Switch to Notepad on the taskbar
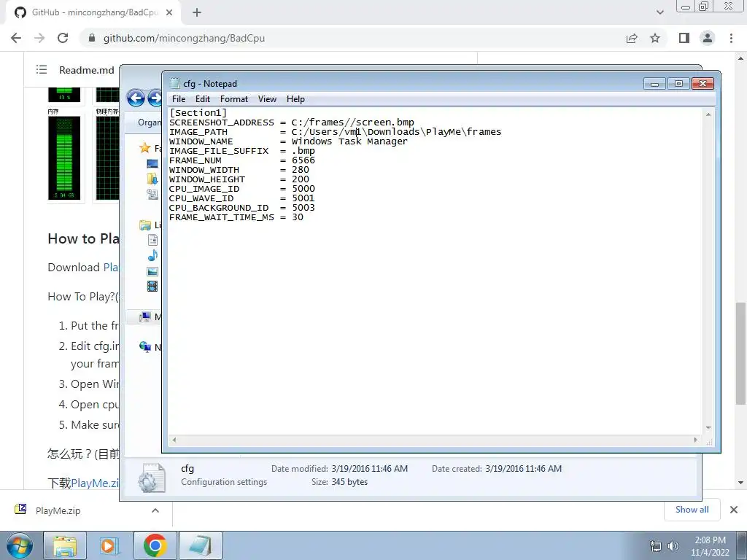The image size is (747, 560). click(x=201, y=545)
